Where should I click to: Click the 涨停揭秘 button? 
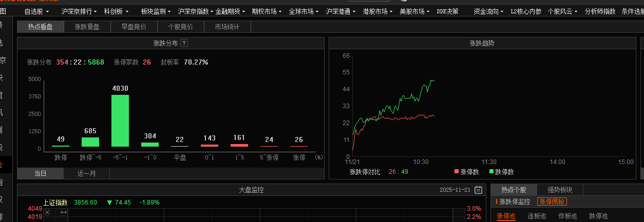coord(552,202)
